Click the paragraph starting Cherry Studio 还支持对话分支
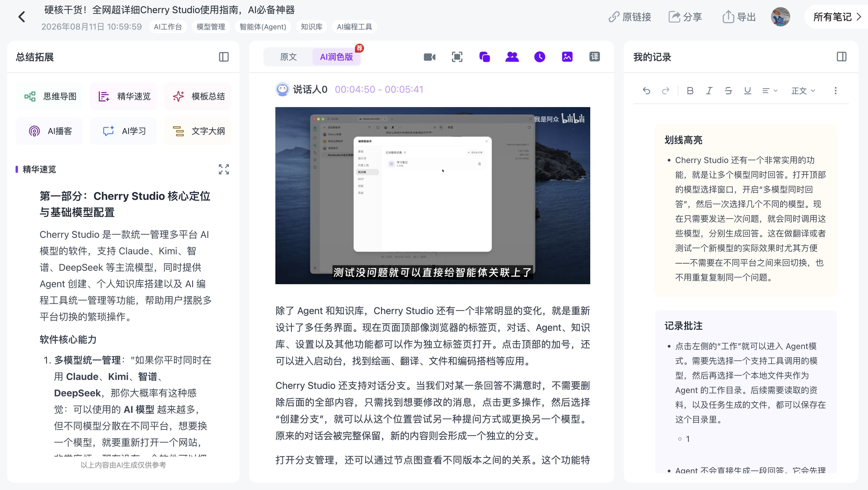This screenshot has width=868, height=490. point(433,410)
